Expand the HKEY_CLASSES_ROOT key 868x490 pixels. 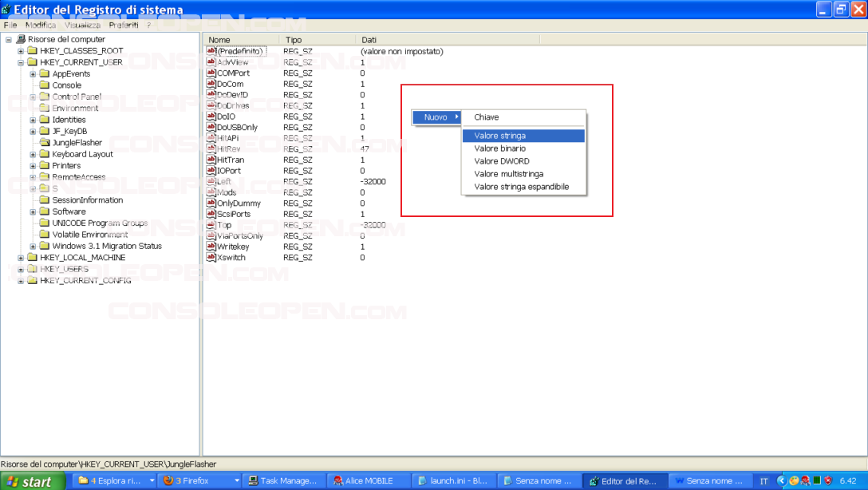click(x=21, y=51)
